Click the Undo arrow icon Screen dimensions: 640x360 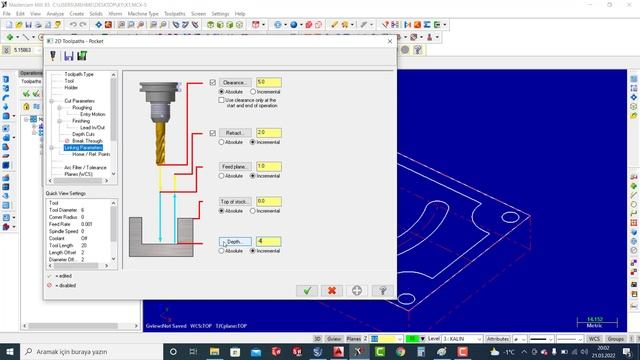(73, 25)
